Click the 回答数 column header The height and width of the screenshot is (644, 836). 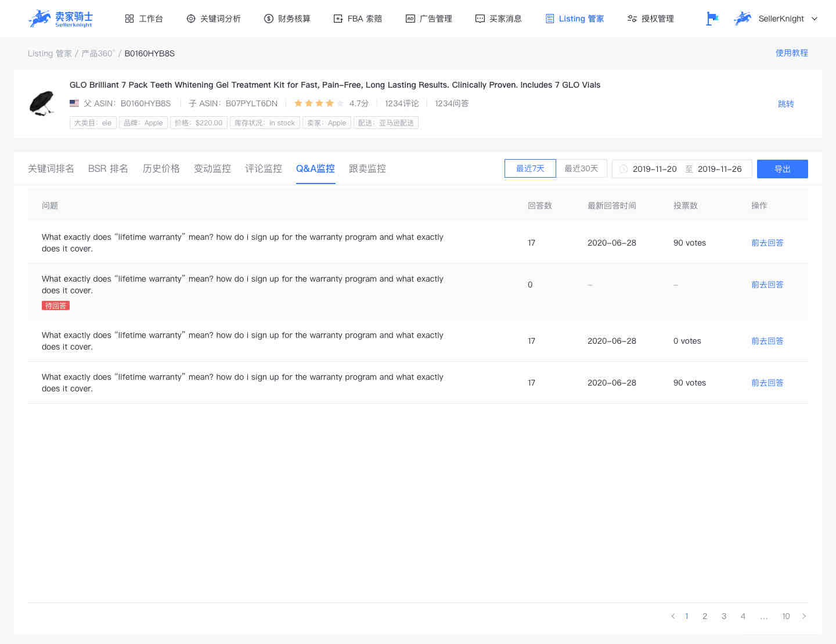(x=540, y=206)
